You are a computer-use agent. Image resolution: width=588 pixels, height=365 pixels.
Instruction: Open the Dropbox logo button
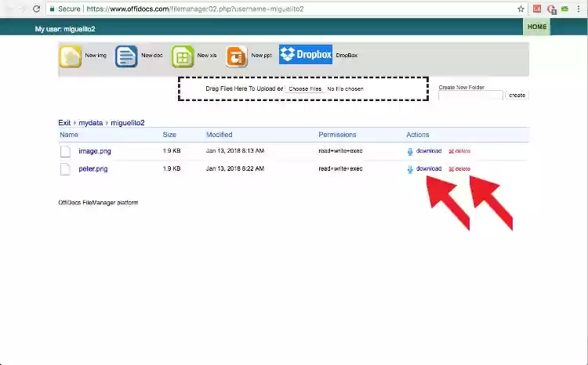coord(306,54)
